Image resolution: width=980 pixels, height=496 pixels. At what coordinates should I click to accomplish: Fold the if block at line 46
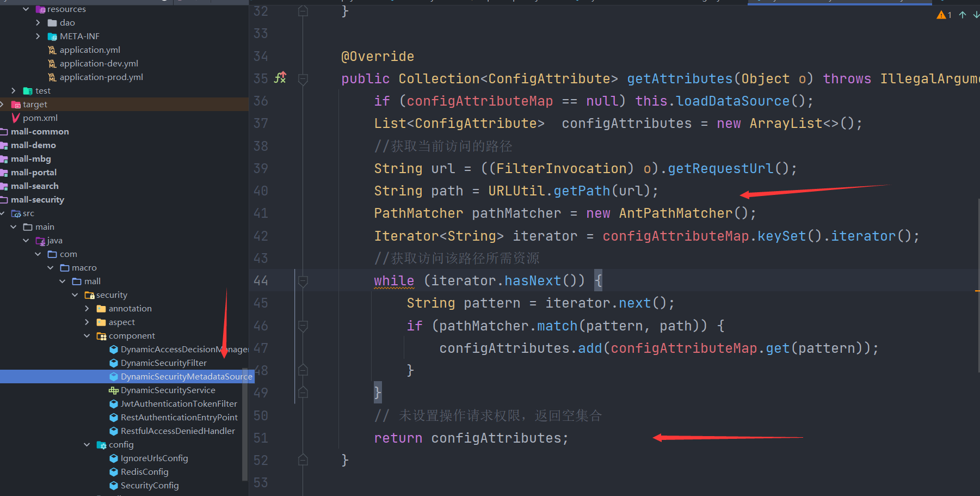click(x=303, y=326)
